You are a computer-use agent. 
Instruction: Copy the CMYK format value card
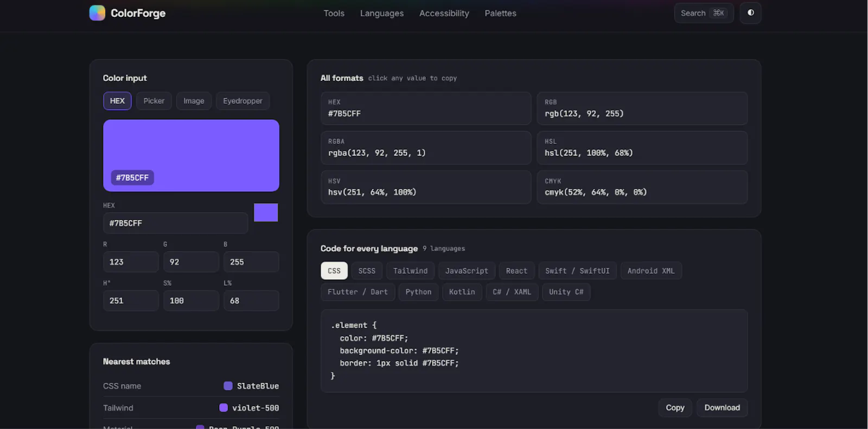point(642,187)
